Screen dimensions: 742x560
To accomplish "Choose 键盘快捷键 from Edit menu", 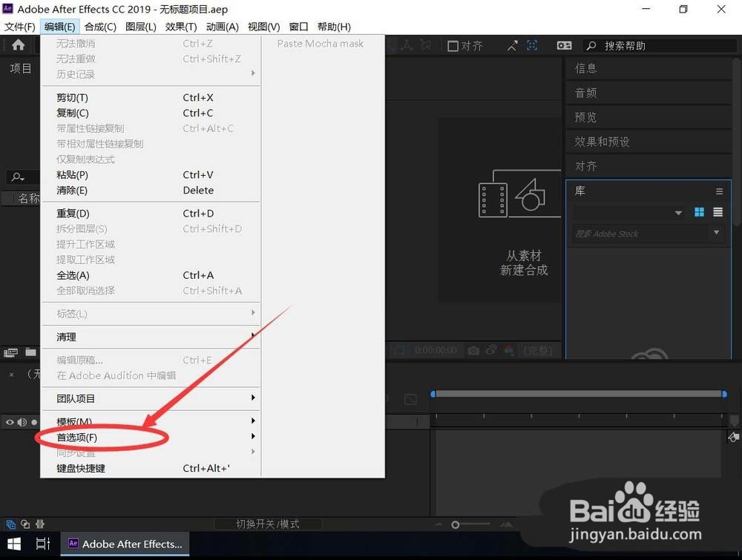I will (x=151, y=468).
